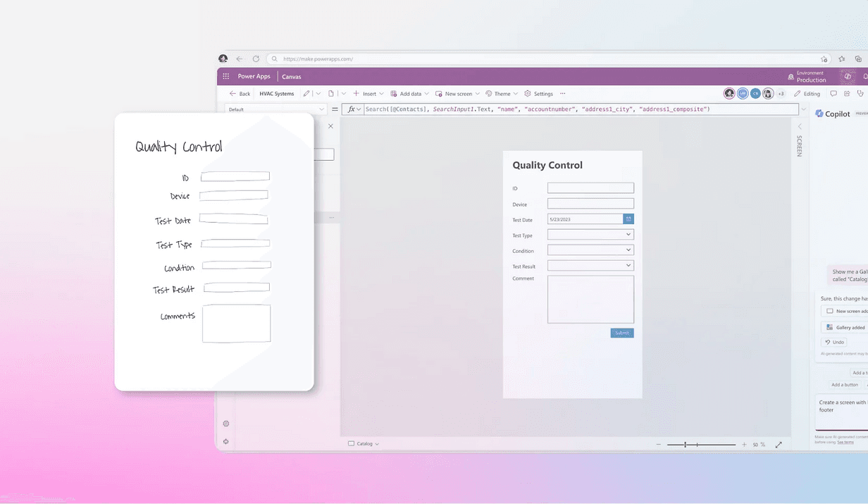Click the calendar icon in Test Date field
This screenshot has height=504, width=868.
click(x=628, y=219)
